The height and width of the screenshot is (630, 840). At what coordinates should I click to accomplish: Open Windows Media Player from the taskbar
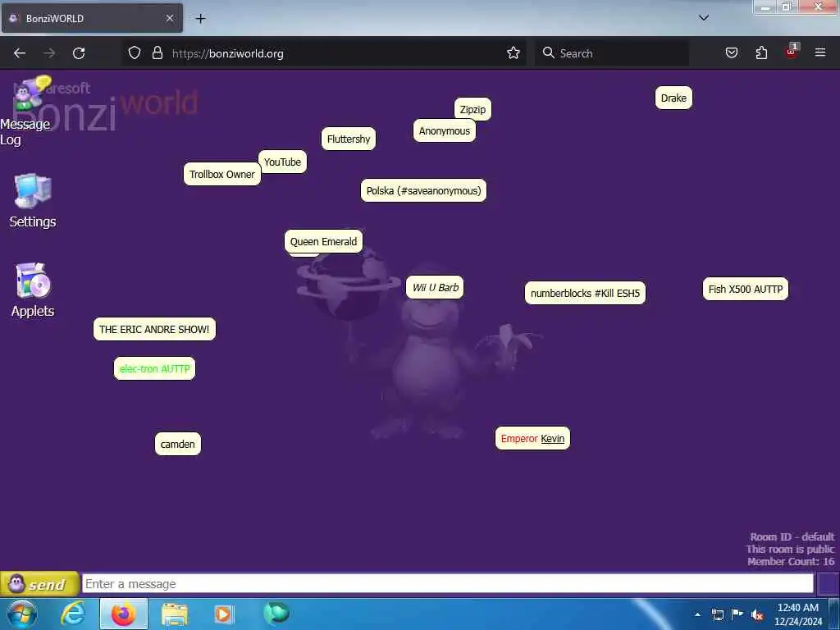[224, 614]
